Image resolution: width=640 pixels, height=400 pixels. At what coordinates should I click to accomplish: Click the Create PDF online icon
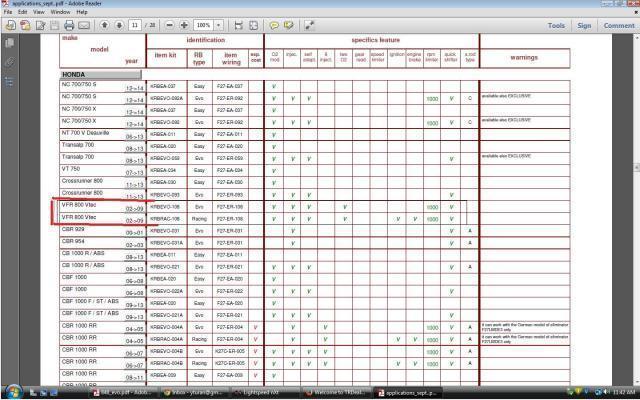pos(25,25)
